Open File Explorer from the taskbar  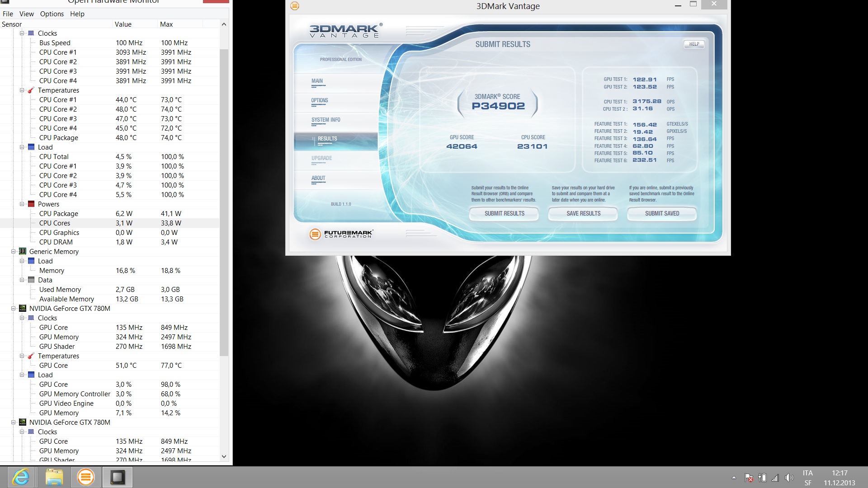click(x=54, y=477)
